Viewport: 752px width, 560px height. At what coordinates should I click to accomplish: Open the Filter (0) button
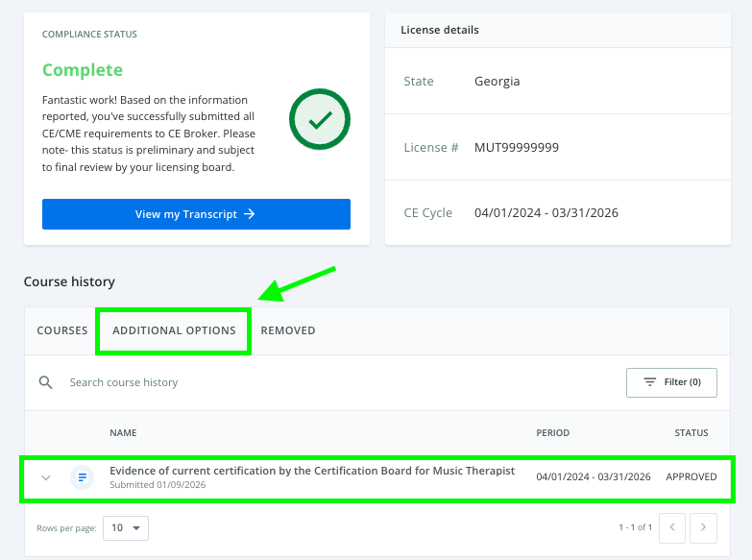pos(671,382)
